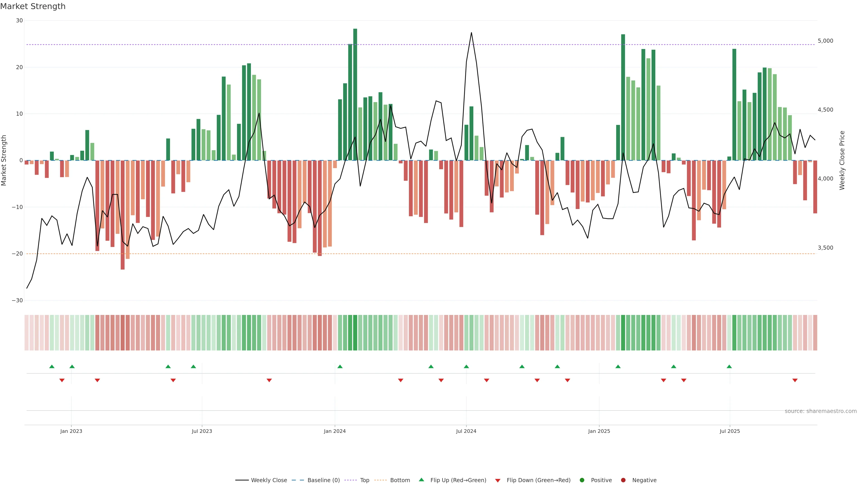Click the Positive green circle legend icon
The height and width of the screenshot is (488, 868).
pos(582,480)
